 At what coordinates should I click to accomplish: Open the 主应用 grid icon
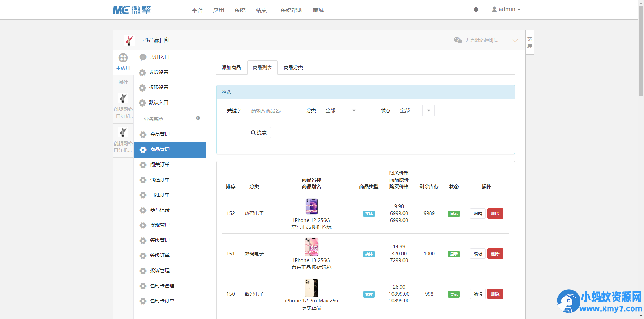coord(123,58)
